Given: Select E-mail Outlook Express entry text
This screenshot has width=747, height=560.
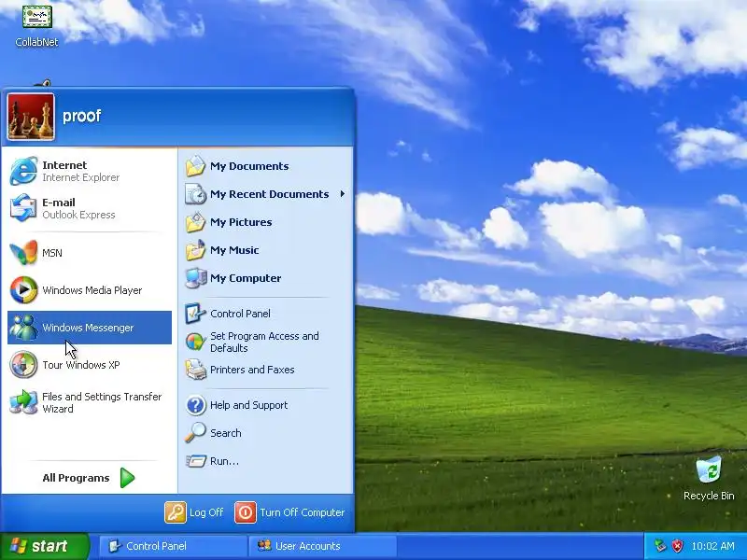Looking at the screenshot, I should (78, 208).
